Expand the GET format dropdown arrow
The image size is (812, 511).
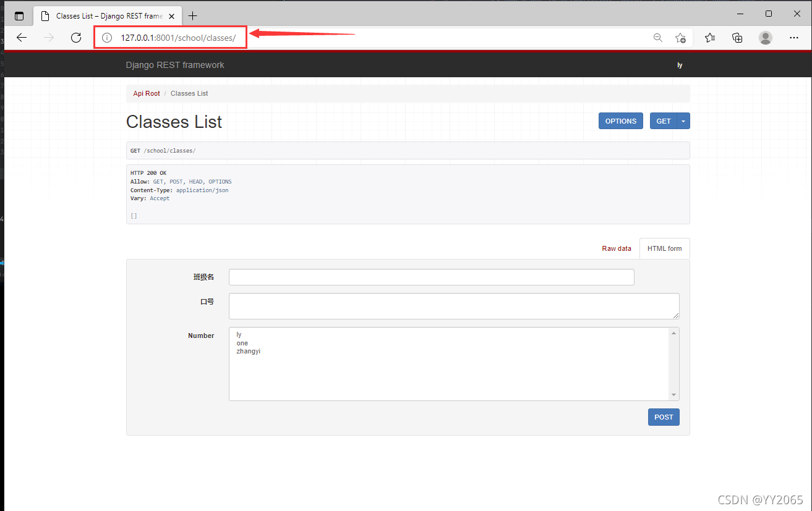683,121
